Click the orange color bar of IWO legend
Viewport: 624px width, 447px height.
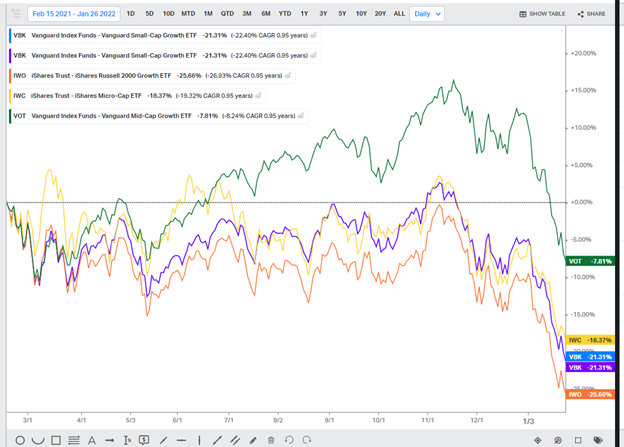[10, 76]
